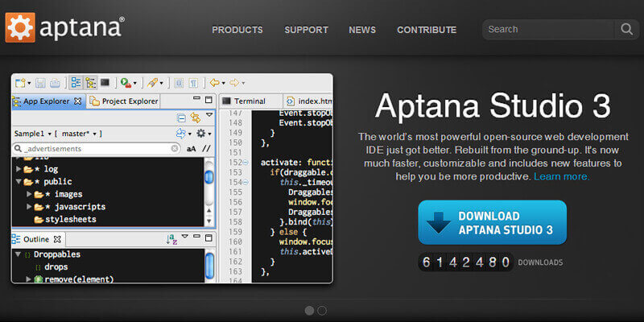Image resolution: width=644 pixels, height=322 pixels.
Task: Click the Download Aptana Studio 3 button
Action: [492, 222]
